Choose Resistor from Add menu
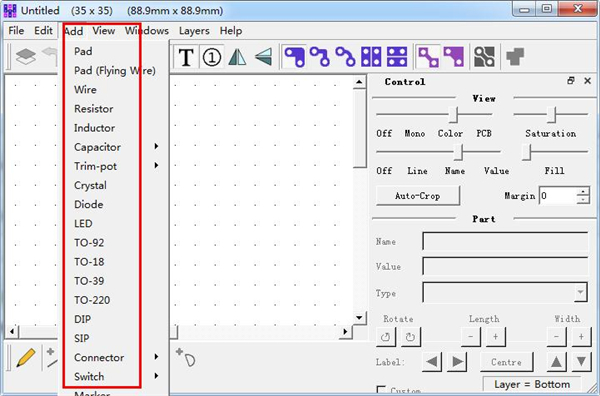Screen dimensions: 600x396 point(94,109)
